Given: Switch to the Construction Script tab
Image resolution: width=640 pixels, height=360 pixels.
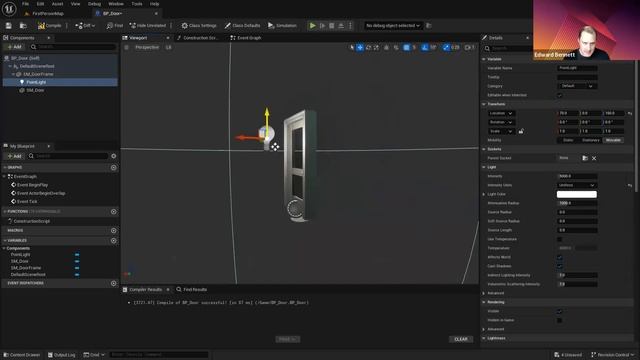Looking at the screenshot, I should (x=200, y=38).
